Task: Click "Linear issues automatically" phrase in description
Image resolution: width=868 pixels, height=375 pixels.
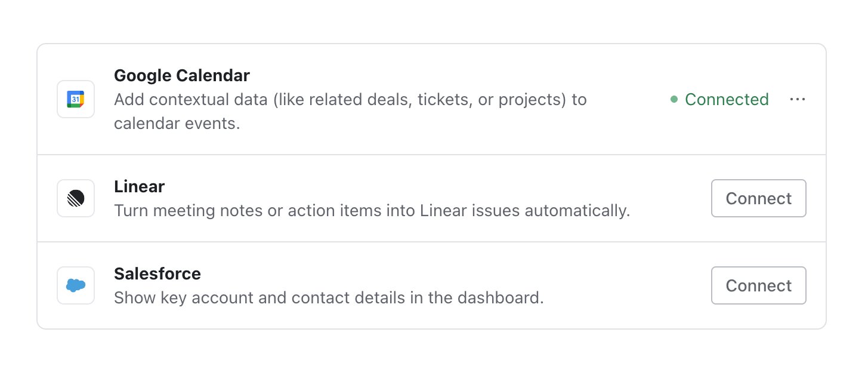Action: click(524, 211)
